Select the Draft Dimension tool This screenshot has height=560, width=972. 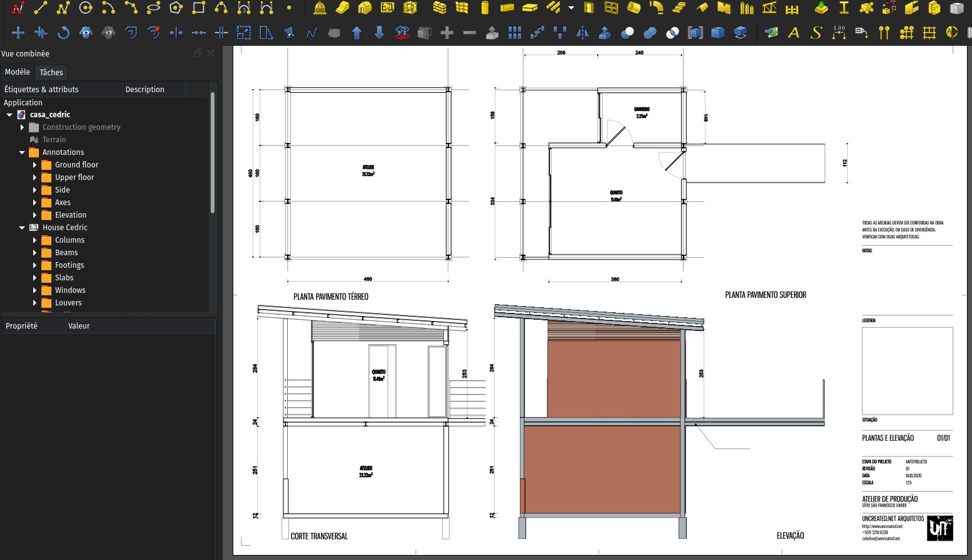(839, 33)
